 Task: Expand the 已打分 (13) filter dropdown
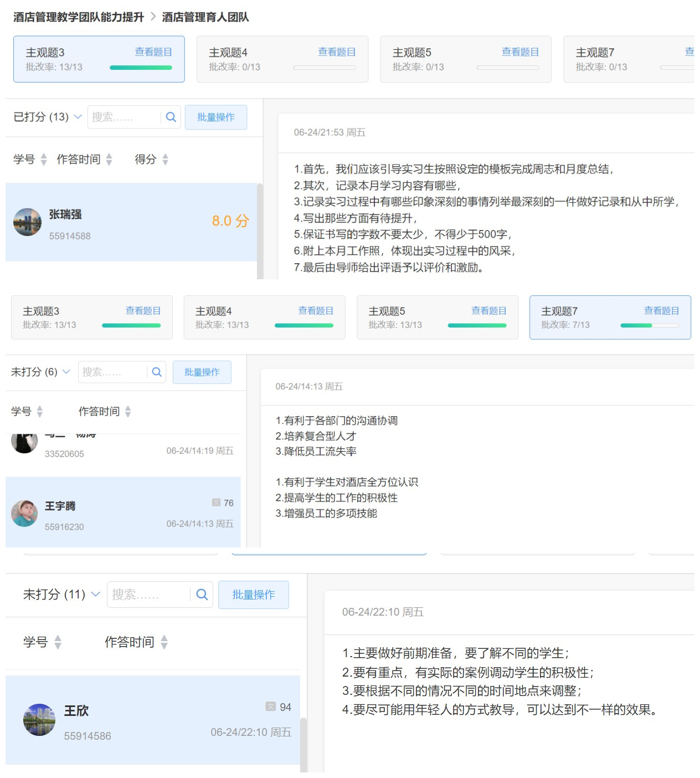point(78,117)
